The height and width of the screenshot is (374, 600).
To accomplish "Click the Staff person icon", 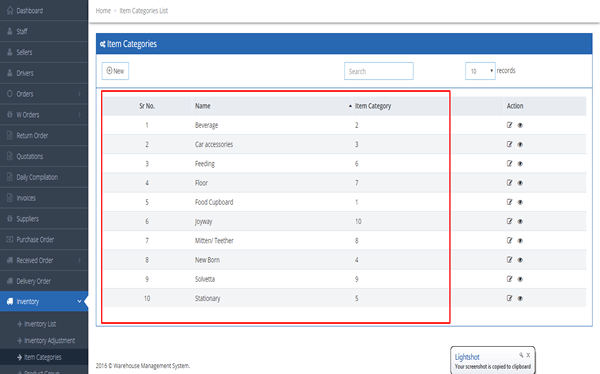I will [10, 31].
